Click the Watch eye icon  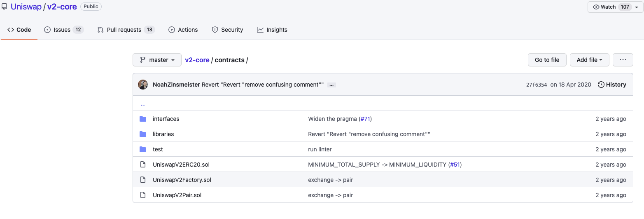(x=596, y=7)
